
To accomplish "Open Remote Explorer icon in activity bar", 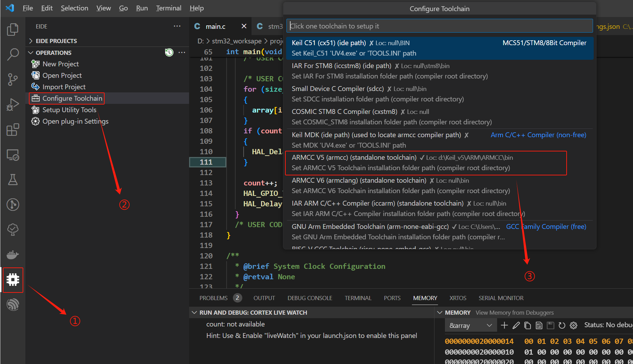I will click(x=13, y=155).
